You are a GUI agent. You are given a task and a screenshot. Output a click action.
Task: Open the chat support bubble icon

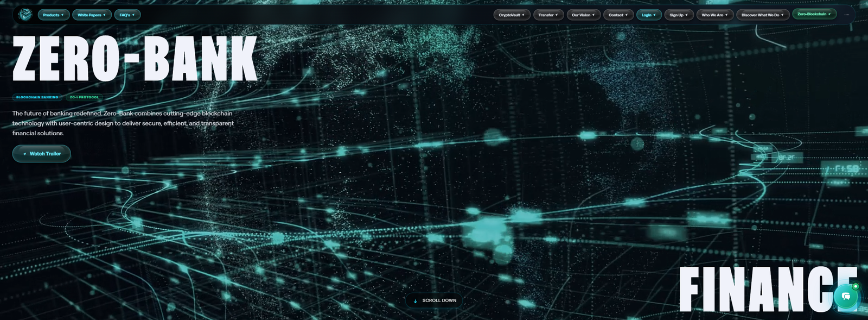[x=846, y=296]
